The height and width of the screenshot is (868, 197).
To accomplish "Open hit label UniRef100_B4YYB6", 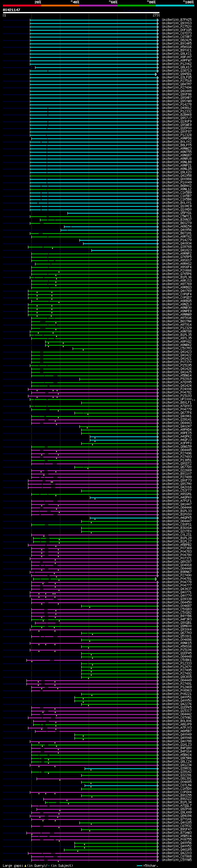I will click(x=177, y=616).
